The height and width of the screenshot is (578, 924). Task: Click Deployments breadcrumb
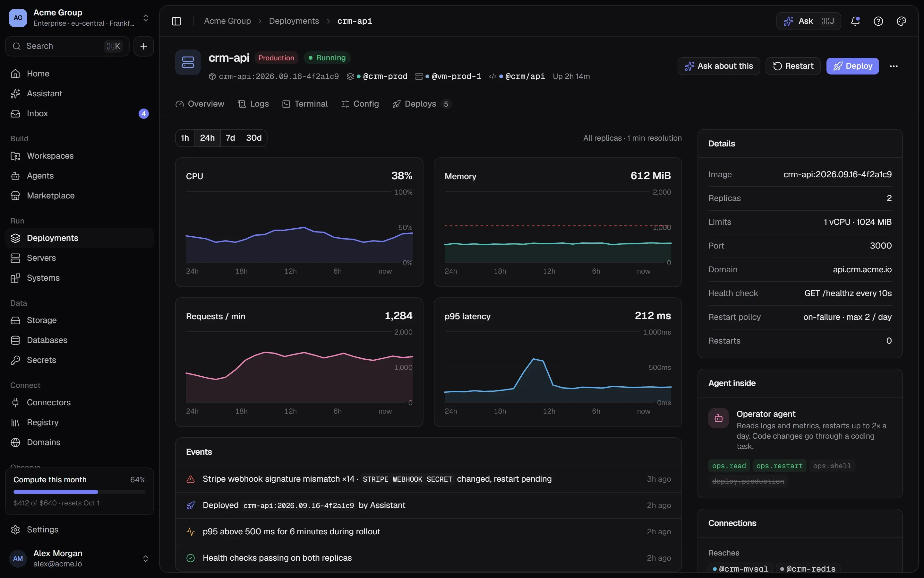pyautogui.click(x=294, y=21)
